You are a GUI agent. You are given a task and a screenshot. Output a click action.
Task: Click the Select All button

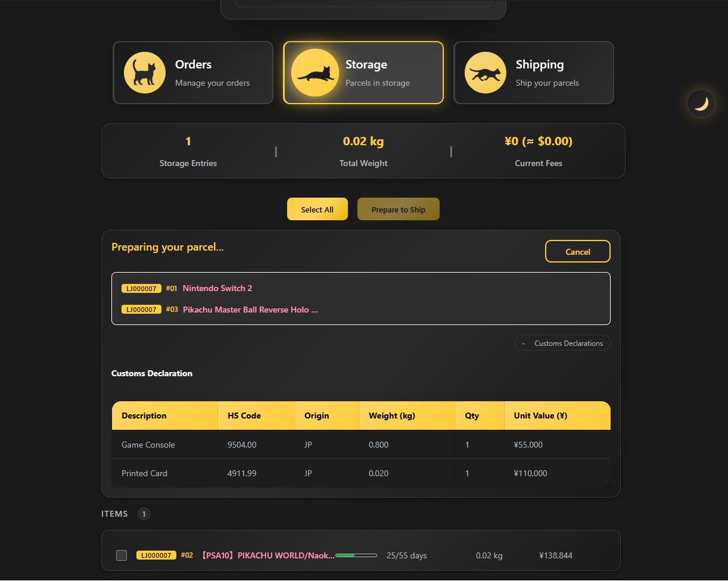tap(318, 209)
